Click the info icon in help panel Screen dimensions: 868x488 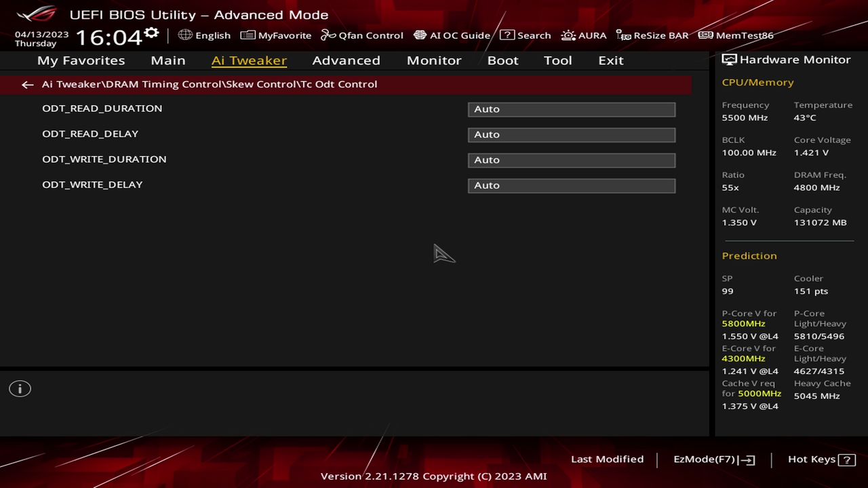coord(20,389)
